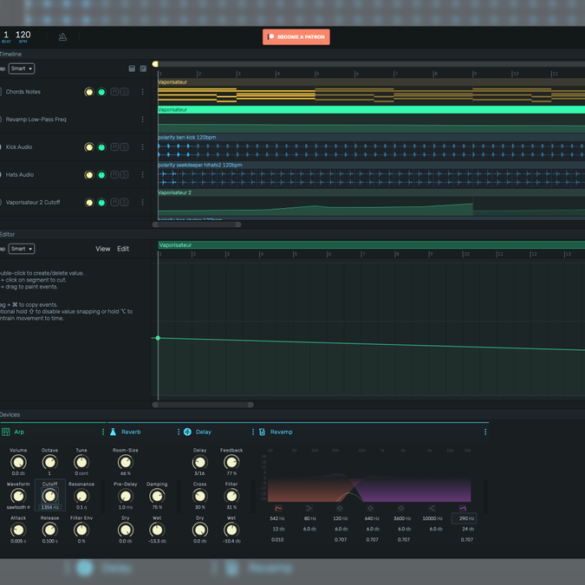Click the 120 BPM tempo value

[23, 35]
